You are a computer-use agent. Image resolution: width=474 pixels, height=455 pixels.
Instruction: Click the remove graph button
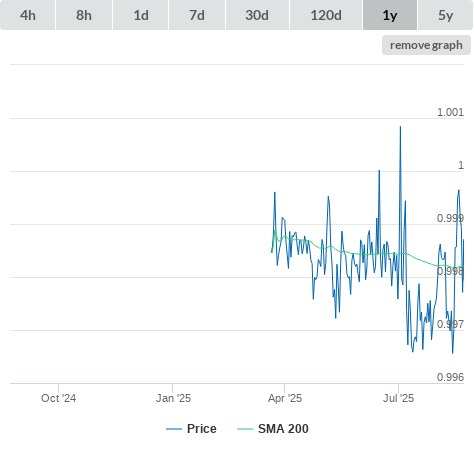426,45
